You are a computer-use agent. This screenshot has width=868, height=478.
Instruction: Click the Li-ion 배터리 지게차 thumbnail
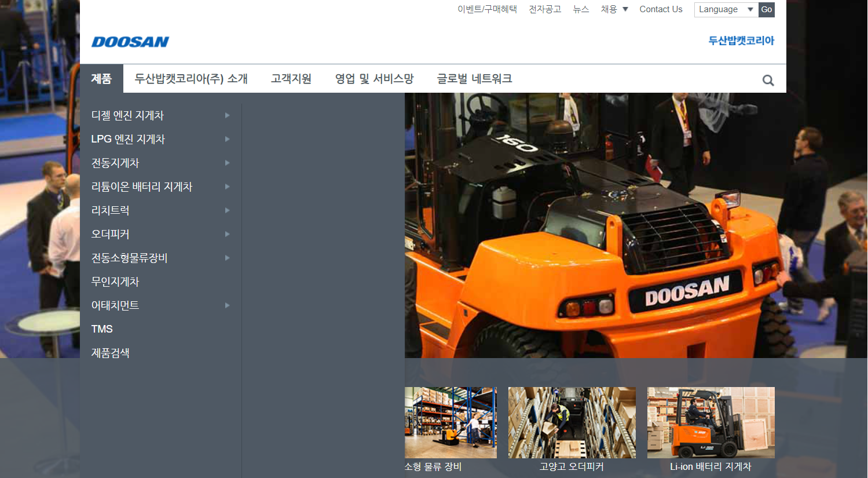coord(710,422)
